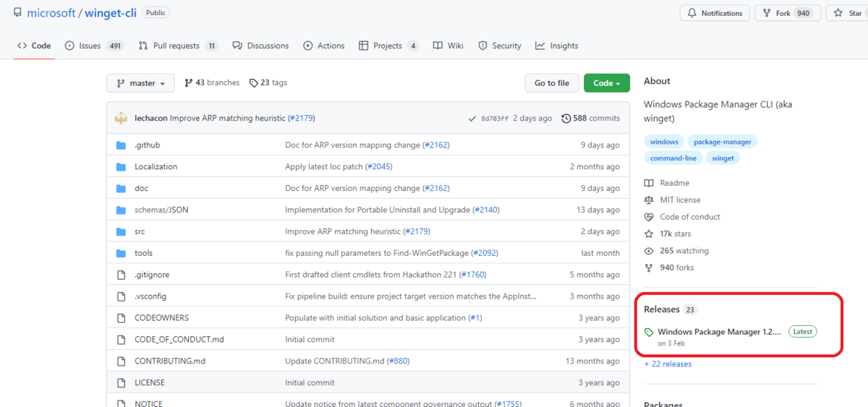Screen dimensions: 868x407
Task: Select the winget topic tag
Action: pyautogui.click(x=723, y=158)
